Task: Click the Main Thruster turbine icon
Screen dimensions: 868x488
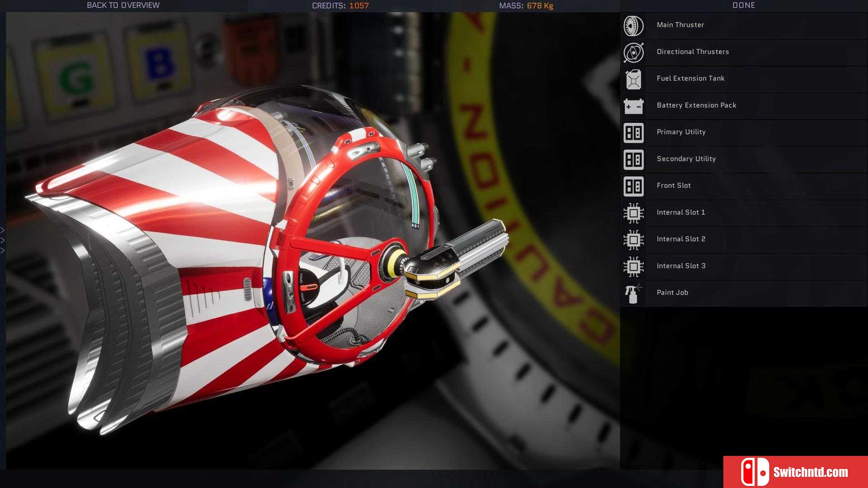Action: coord(633,26)
